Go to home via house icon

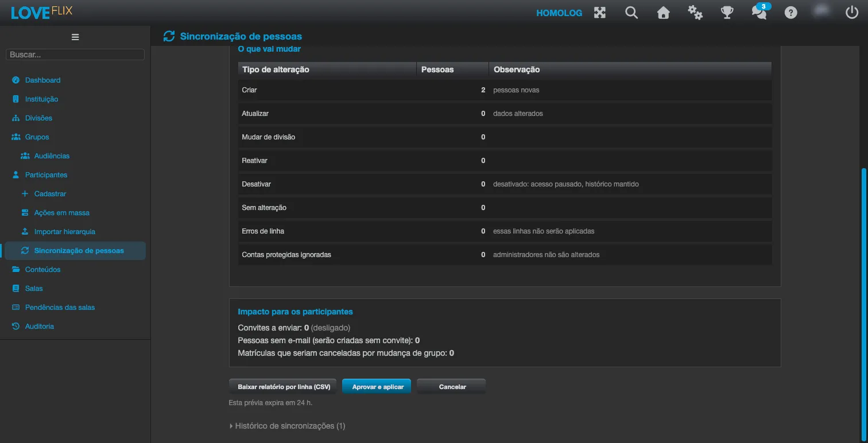pyautogui.click(x=664, y=13)
